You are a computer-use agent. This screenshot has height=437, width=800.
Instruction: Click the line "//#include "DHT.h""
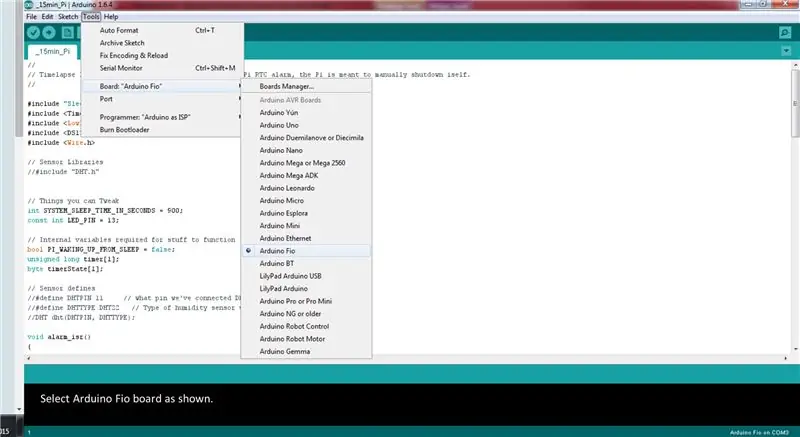coord(63,172)
